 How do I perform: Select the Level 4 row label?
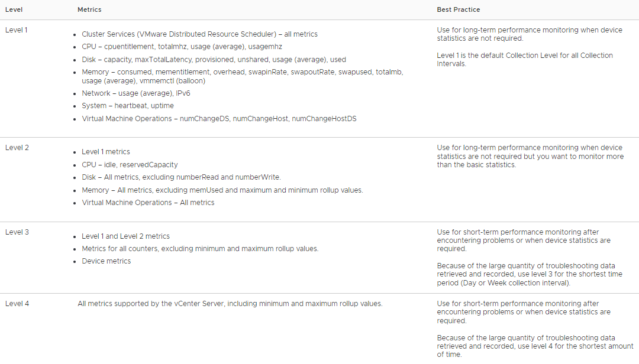tap(17, 304)
